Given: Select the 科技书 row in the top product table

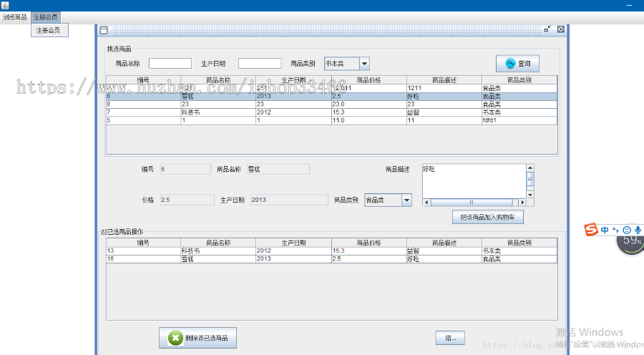Looking at the screenshot, I should click(x=331, y=112).
